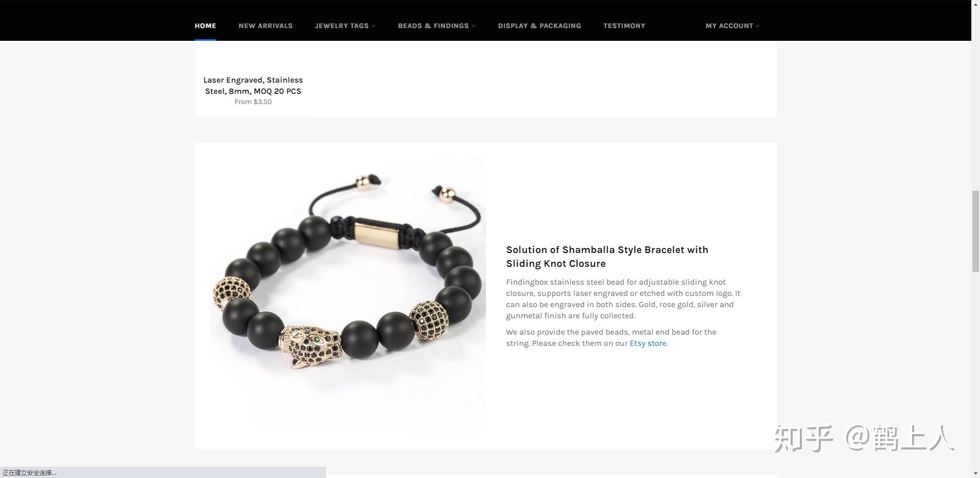Viewport: 980px width, 478px height.
Task: Click the chevron beside JEWELRY TAGS
Action: pyautogui.click(x=374, y=26)
